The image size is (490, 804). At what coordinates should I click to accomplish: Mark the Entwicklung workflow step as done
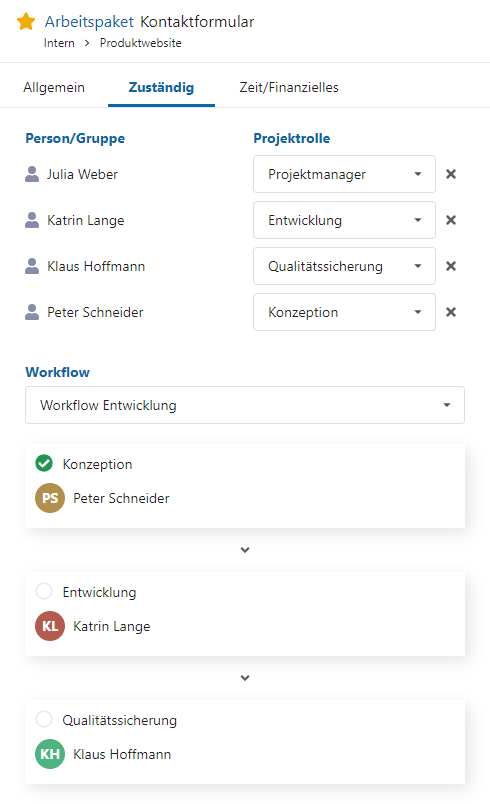(x=44, y=591)
